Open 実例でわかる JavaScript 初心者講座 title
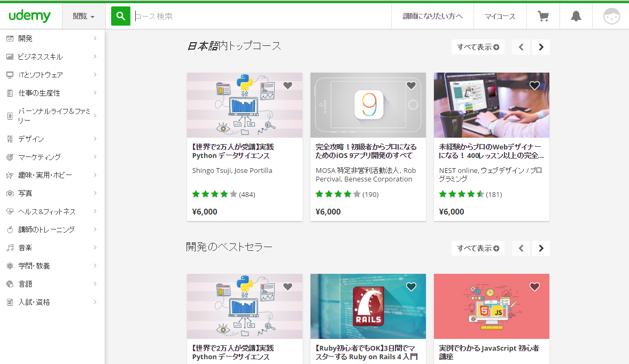Image resolution: width=629 pixels, height=364 pixels. (x=489, y=352)
